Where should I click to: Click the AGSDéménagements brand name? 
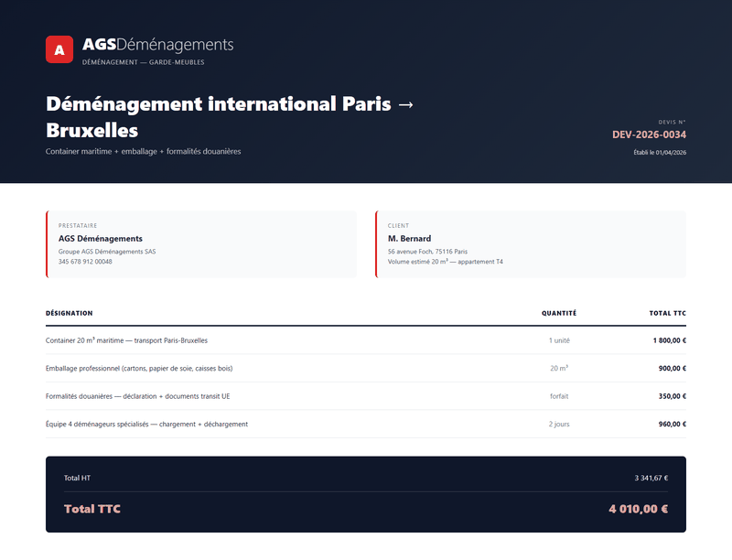click(157, 45)
